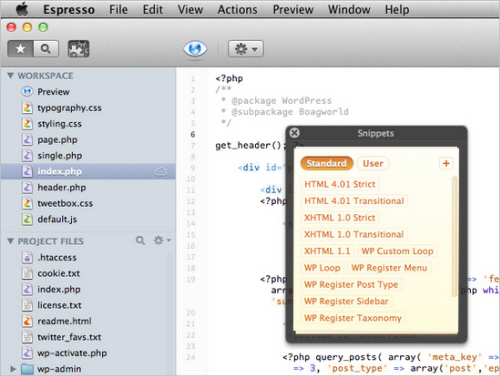Viewport: 500px width, 376px height.
Task: Click the header.php file icon
Action: [27, 187]
